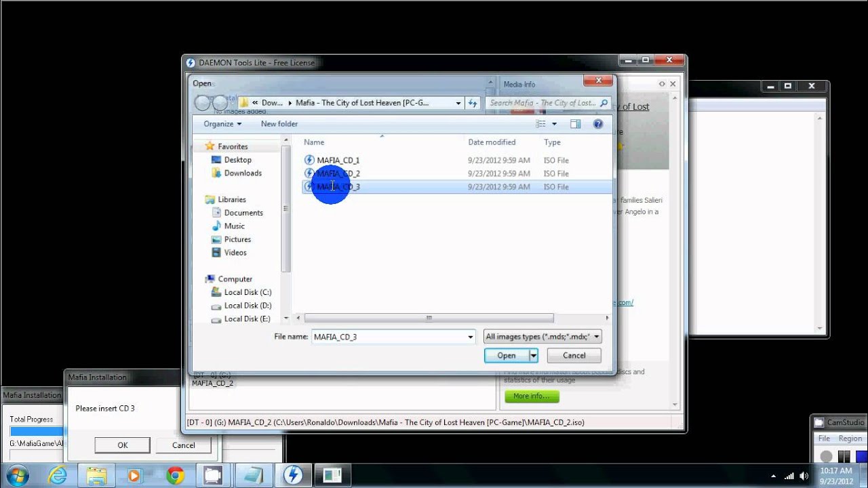Click Cancel in Mafia Installation dialog
The height and width of the screenshot is (488, 868).
point(183,445)
